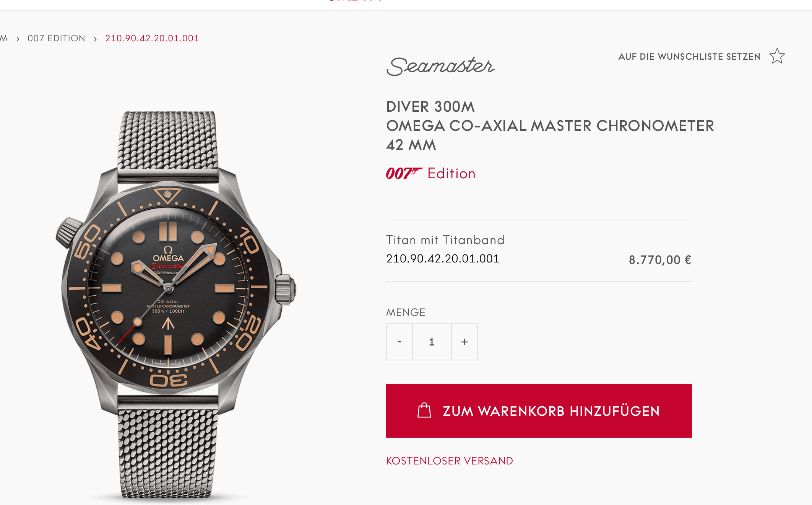Click the price 8.770,00 €
This screenshot has height=505, width=812.
(x=660, y=260)
